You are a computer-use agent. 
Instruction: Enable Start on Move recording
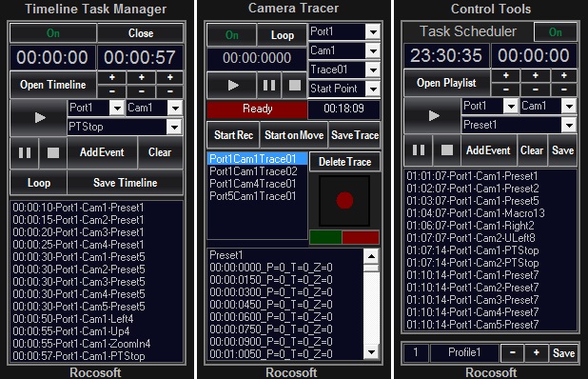pyautogui.click(x=294, y=135)
